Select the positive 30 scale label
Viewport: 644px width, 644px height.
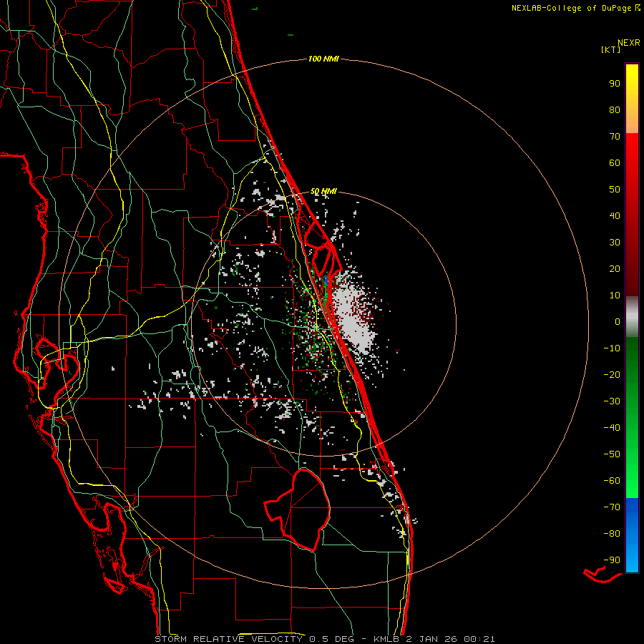[615, 243]
